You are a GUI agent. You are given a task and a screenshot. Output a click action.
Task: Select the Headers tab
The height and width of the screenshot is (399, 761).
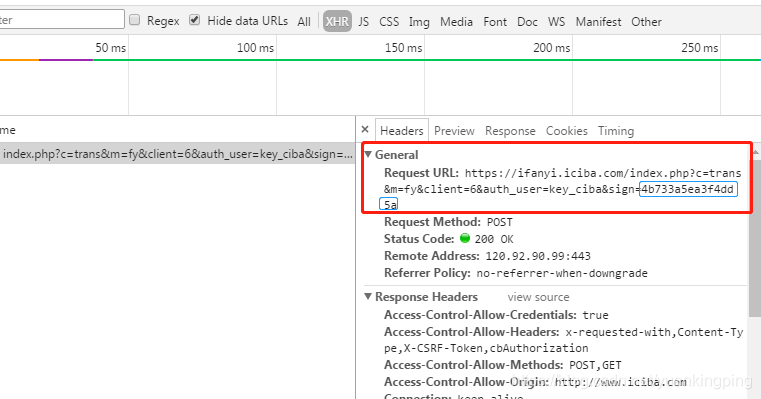[x=401, y=131]
